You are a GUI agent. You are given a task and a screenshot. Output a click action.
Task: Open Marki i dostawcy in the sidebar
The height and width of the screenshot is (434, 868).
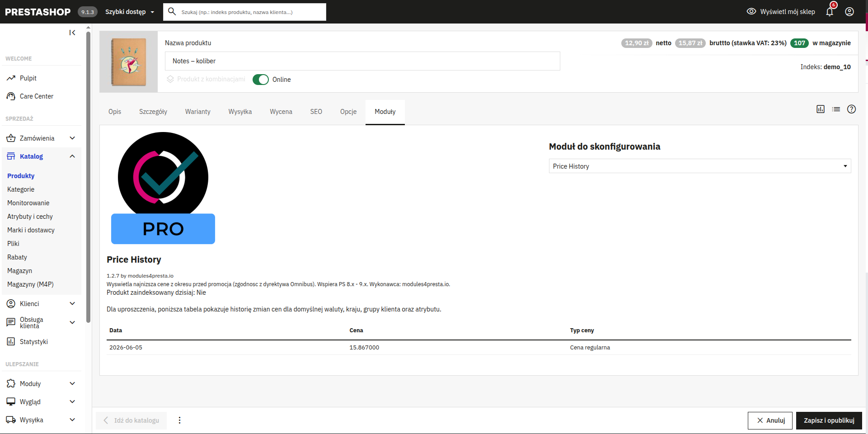[x=31, y=230]
